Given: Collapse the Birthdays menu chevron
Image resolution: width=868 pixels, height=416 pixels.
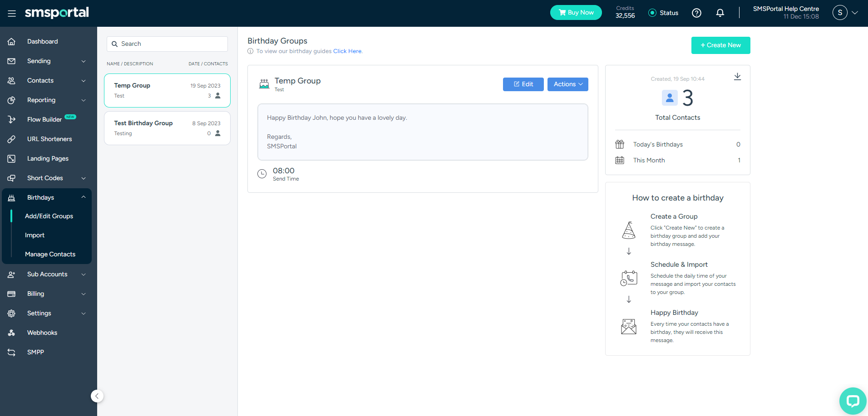Looking at the screenshot, I should click(x=84, y=197).
